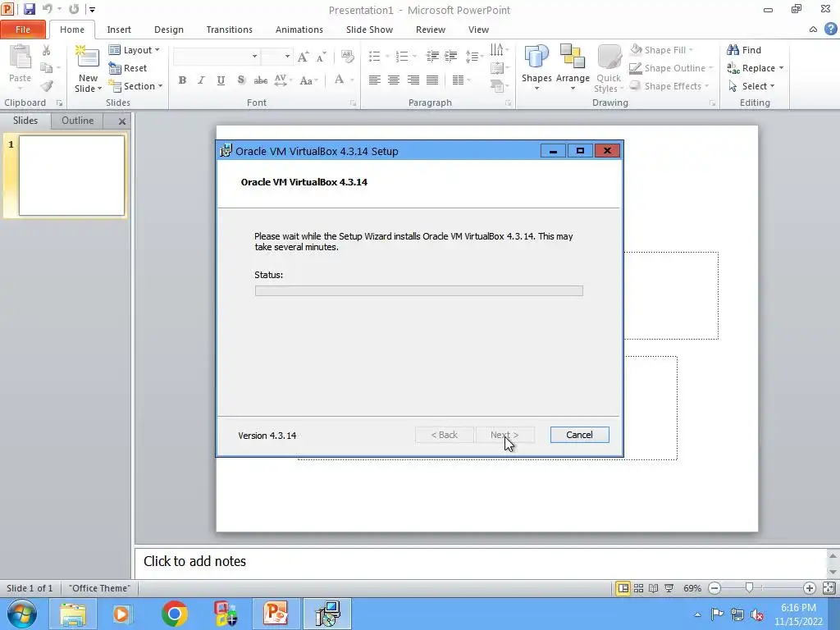
Task: Click zoom percentage 69% in status bar
Action: point(692,588)
